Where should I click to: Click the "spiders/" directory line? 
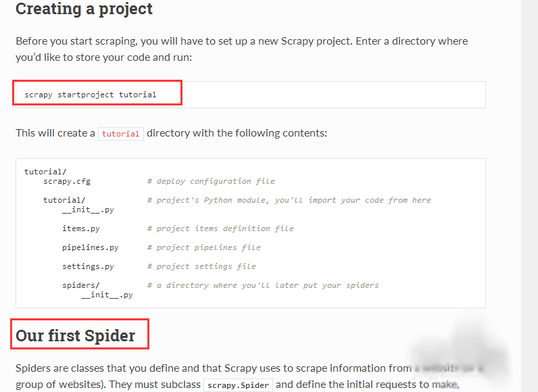pos(81,285)
